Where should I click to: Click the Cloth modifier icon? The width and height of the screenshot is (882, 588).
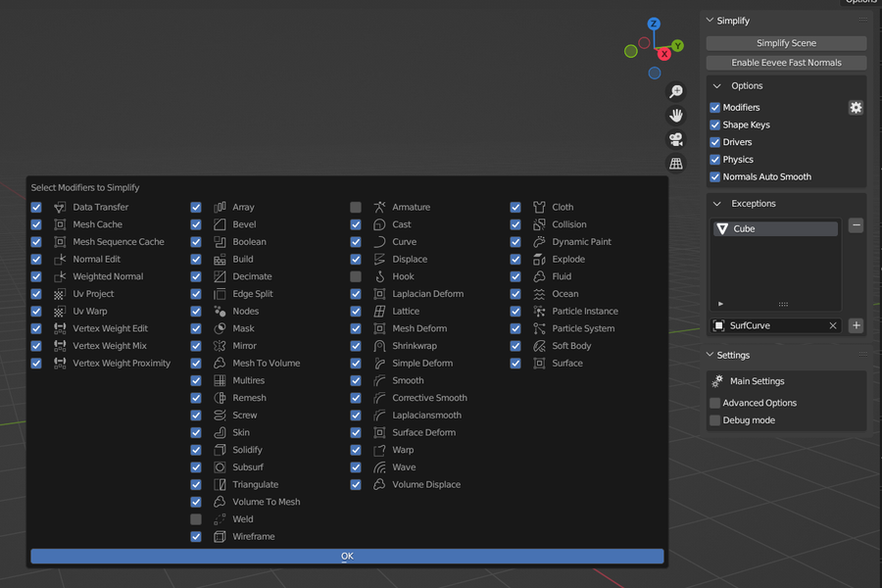tap(539, 207)
